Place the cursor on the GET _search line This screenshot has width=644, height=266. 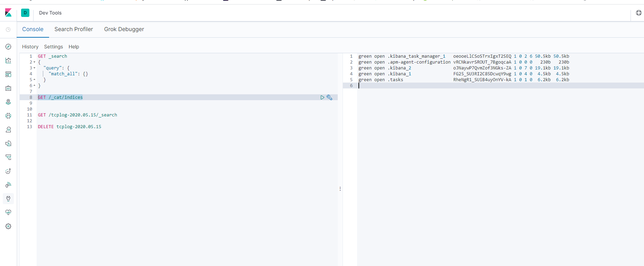(53, 56)
